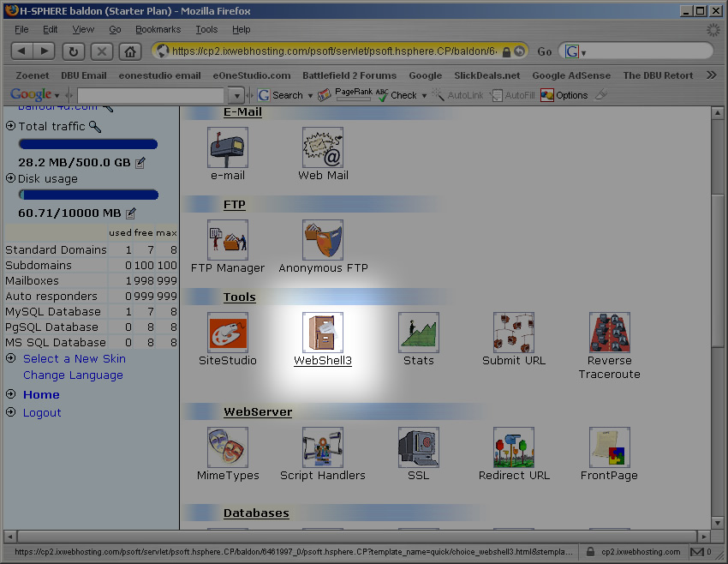Viewport: 728px width, 564px height.
Task: Open the SiteStudio tool icon
Action: (x=228, y=333)
